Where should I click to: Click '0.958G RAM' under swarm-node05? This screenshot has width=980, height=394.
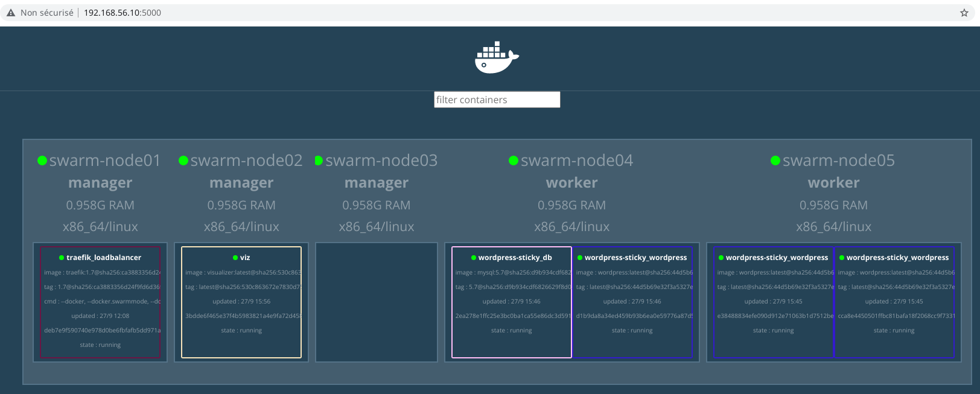(x=834, y=205)
